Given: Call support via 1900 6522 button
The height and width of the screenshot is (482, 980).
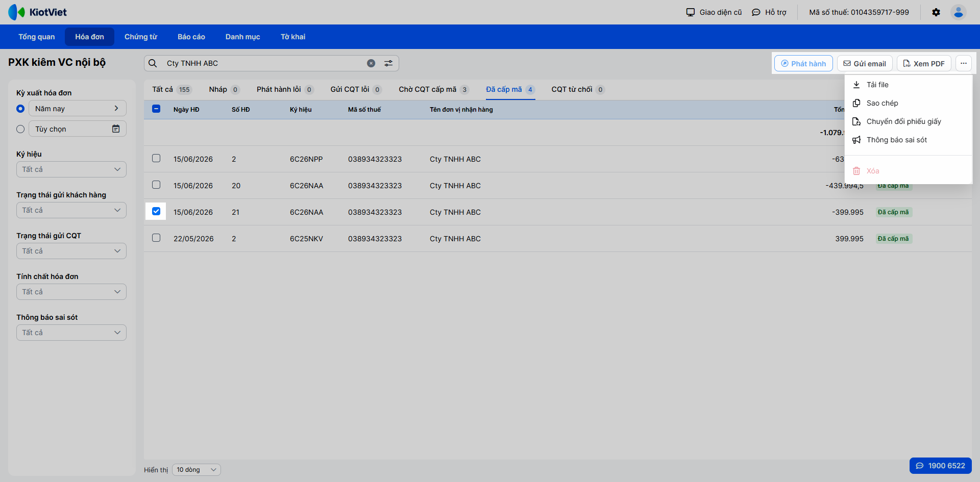Looking at the screenshot, I should click(x=940, y=466).
